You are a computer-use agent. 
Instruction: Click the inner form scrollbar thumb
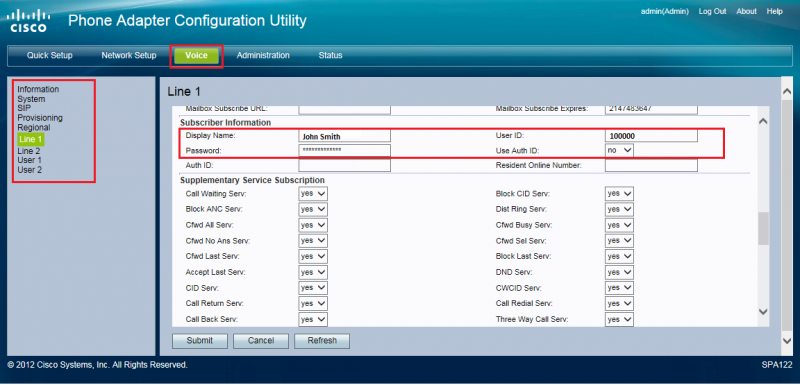tap(763, 228)
